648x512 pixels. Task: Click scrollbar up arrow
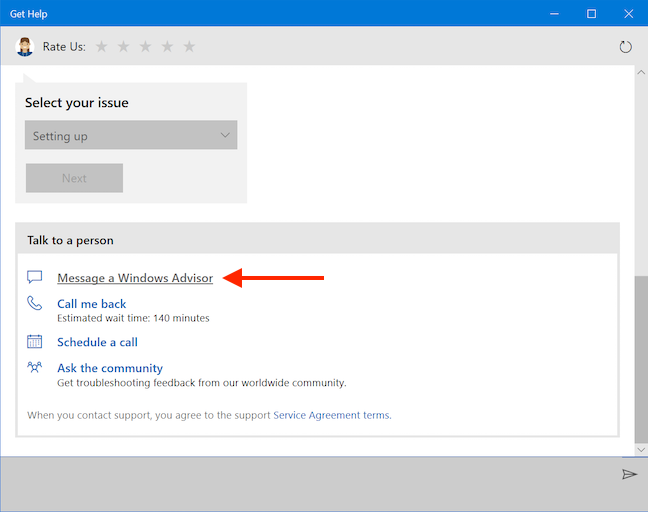(641, 72)
